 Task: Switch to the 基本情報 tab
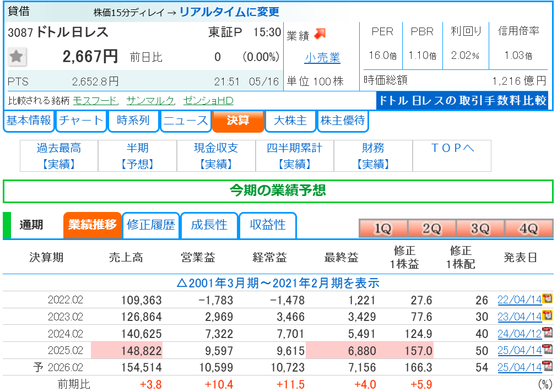click(x=29, y=121)
